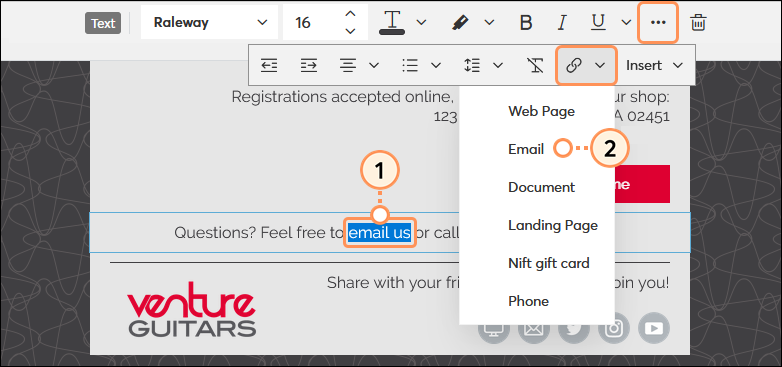Click the font color icon
This screenshot has width=782, height=367.
pos(393,22)
